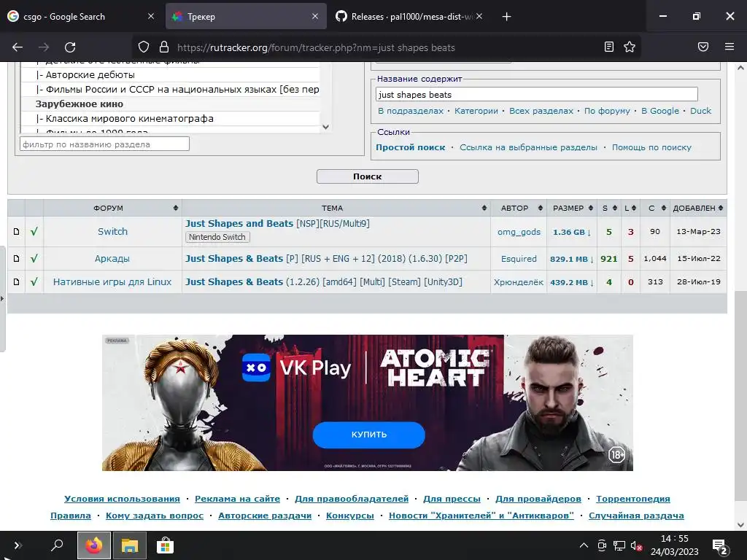Switch to csgo - Google Search tab

click(x=81, y=17)
